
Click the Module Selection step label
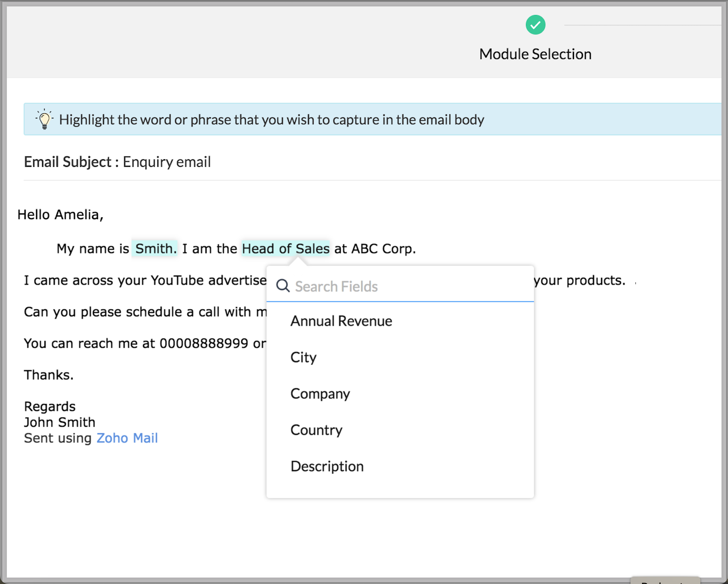pyautogui.click(x=535, y=54)
